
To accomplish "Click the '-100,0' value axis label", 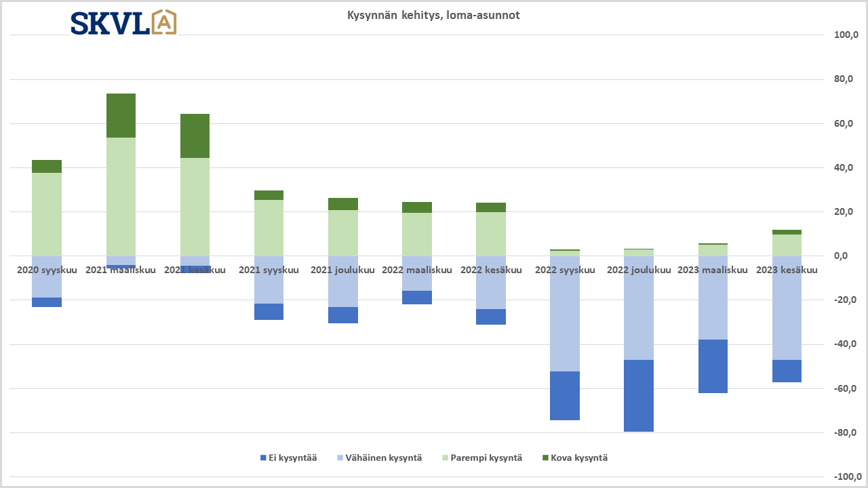I will (x=845, y=477).
